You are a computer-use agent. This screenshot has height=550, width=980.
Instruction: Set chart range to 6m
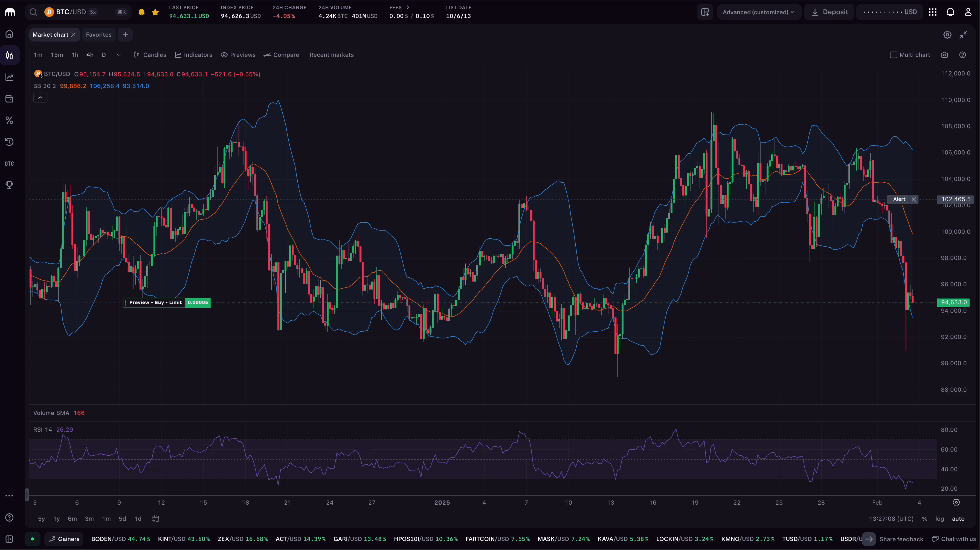click(x=72, y=519)
